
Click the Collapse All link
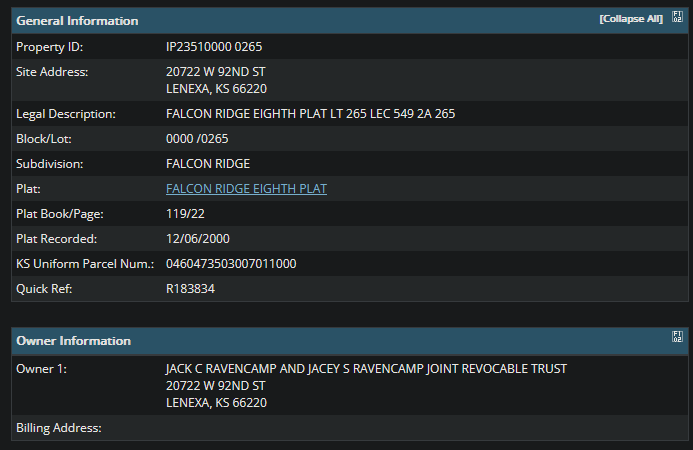[x=631, y=19]
